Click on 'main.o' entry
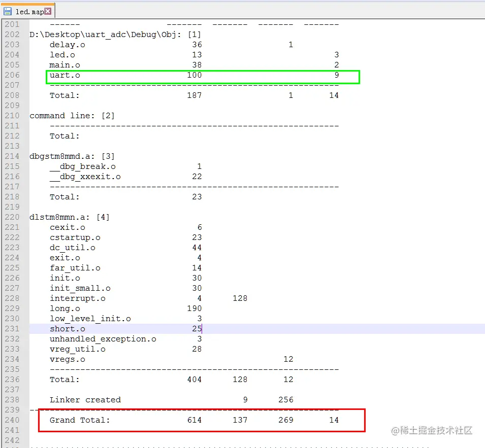This screenshot has height=448, width=485. (64, 65)
